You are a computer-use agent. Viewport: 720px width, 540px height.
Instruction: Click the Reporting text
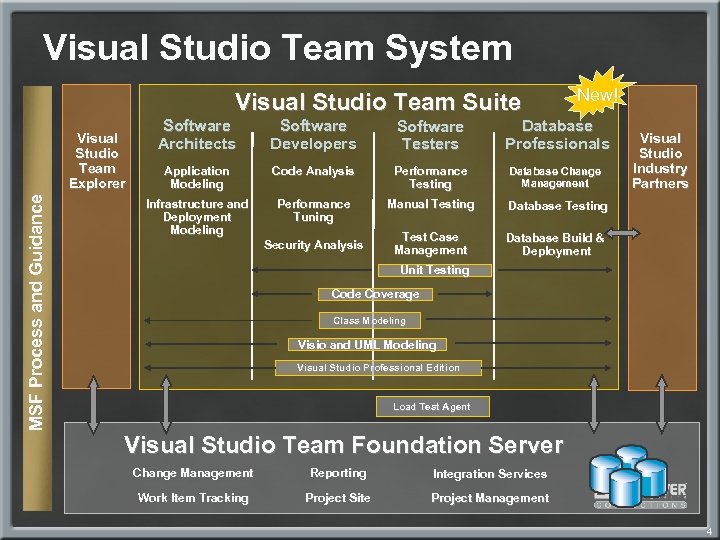338,473
